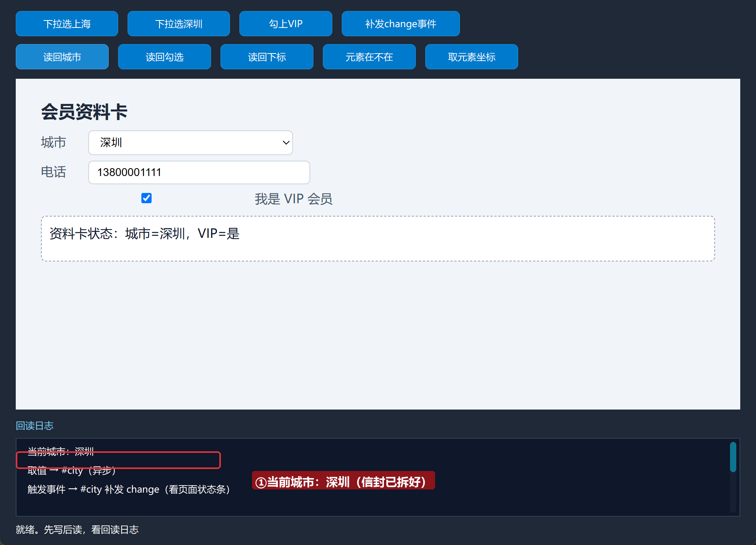Screen dimensions: 756x545
Task: Click the 回读日志 label
Action: tap(35, 426)
